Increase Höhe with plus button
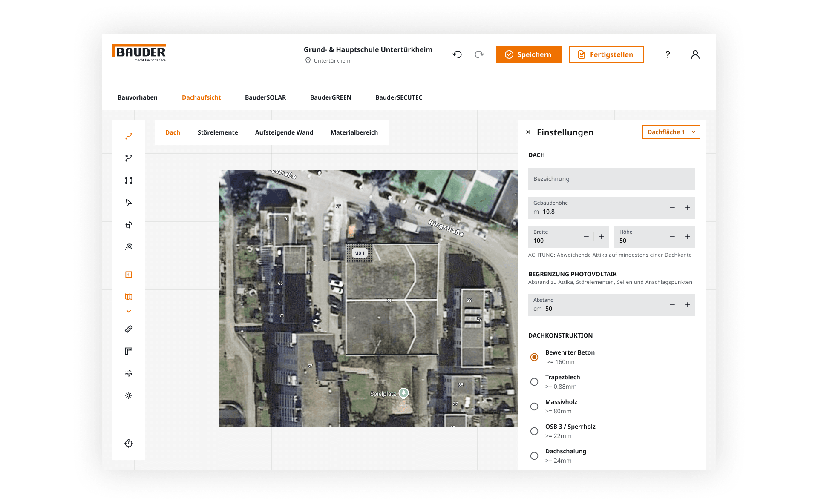The image size is (818, 504). (687, 237)
